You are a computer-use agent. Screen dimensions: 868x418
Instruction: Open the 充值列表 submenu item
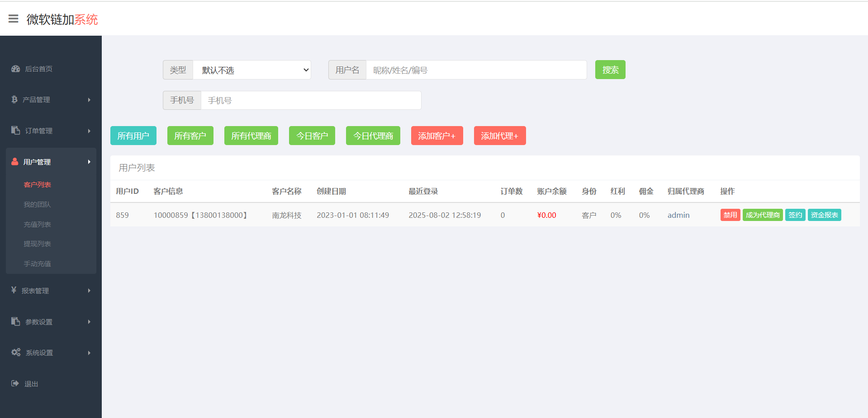(37, 225)
